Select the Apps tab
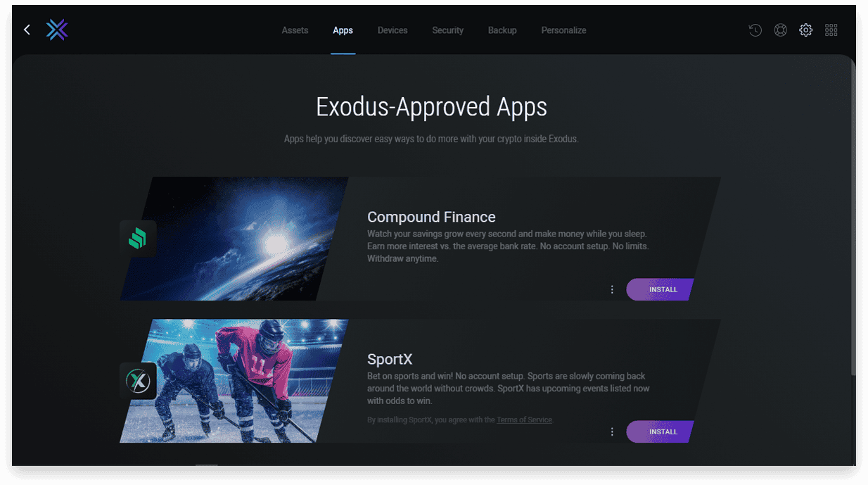This screenshot has width=868, height=485. [x=343, y=30]
